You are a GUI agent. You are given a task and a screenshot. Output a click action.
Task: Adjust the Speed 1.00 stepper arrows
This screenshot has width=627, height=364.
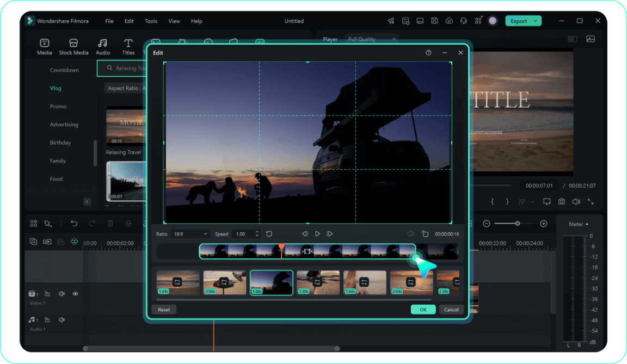click(257, 234)
